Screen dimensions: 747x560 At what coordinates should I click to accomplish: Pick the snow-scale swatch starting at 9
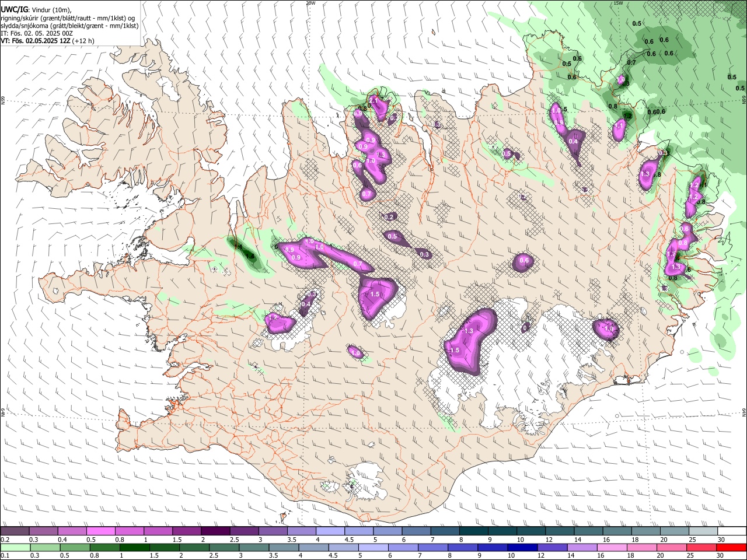pyautogui.click(x=502, y=531)
